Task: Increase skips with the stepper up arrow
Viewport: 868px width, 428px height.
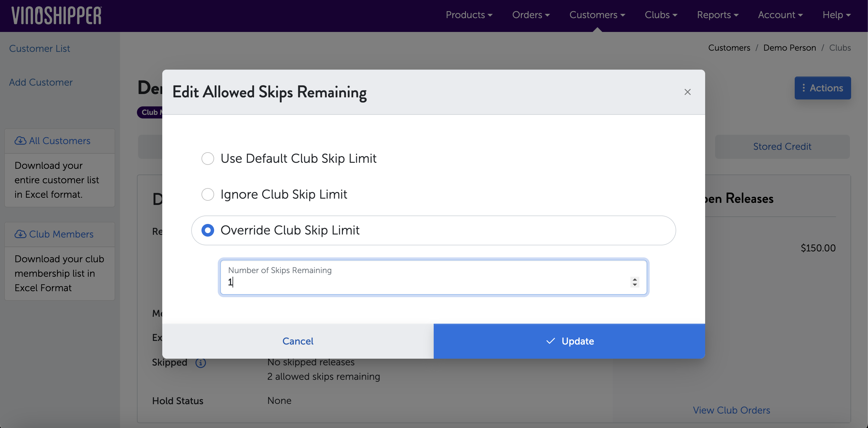Action: [635, 279]
